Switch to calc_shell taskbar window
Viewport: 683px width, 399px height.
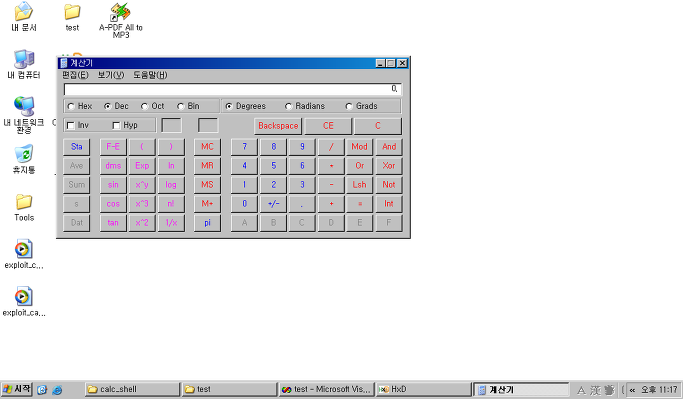pyautogui.click(x=132, y=389)
